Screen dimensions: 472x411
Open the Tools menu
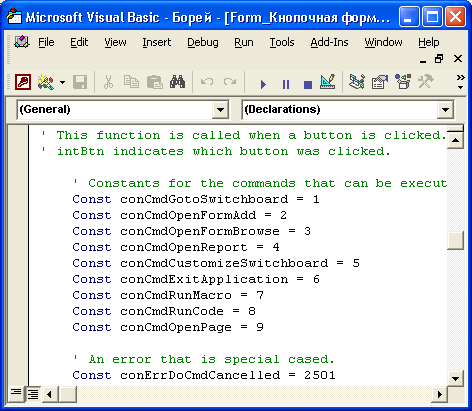click(x=282, y=42)
